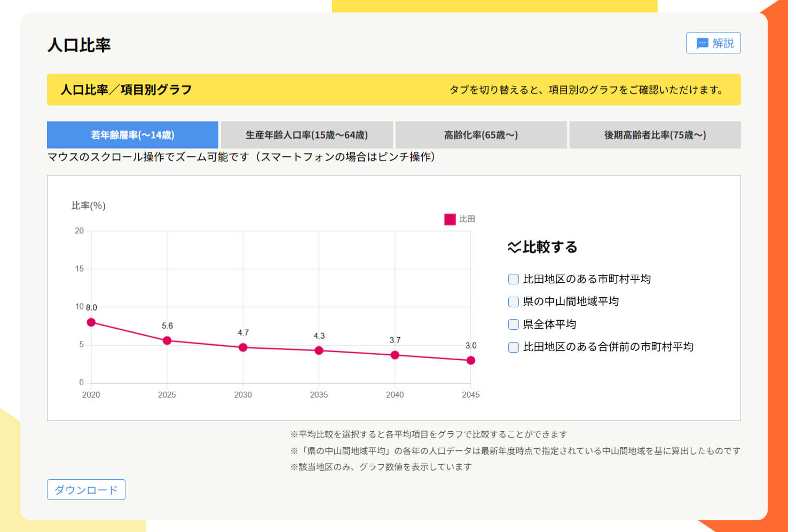788x532 pixels.
Task: Click the 2025 data point at 5.6
Action: coord(167,340)
